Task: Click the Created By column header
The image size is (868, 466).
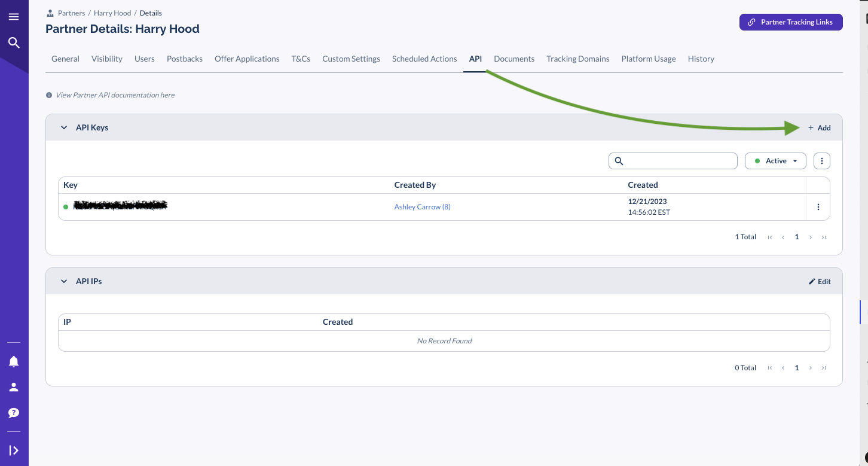Action: pyautogui.click(x=415, y=185)
